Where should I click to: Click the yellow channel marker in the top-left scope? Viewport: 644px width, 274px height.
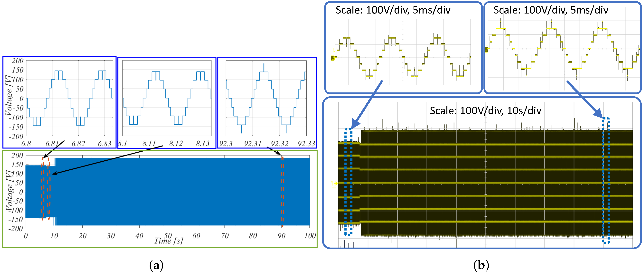tap(333, 58)
